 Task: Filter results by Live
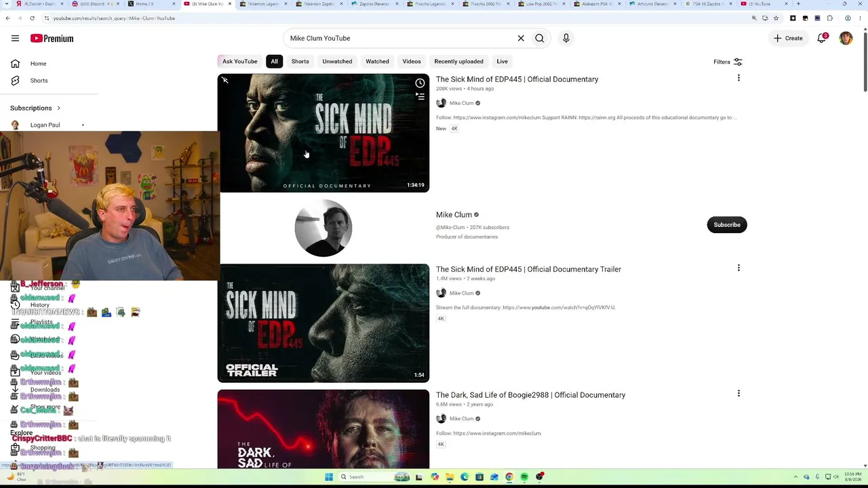[502, 62]
